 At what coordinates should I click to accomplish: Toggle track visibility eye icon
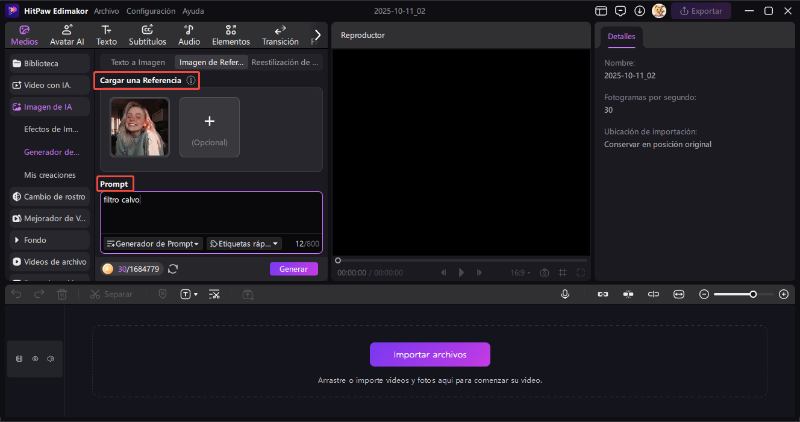pos(35,358)
